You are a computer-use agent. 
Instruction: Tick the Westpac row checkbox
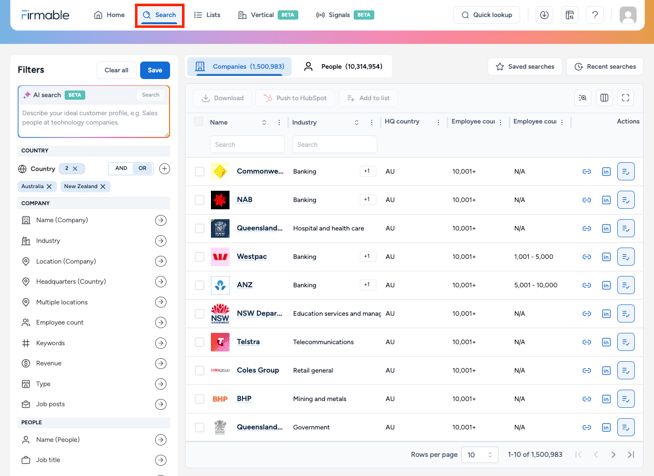199,257
